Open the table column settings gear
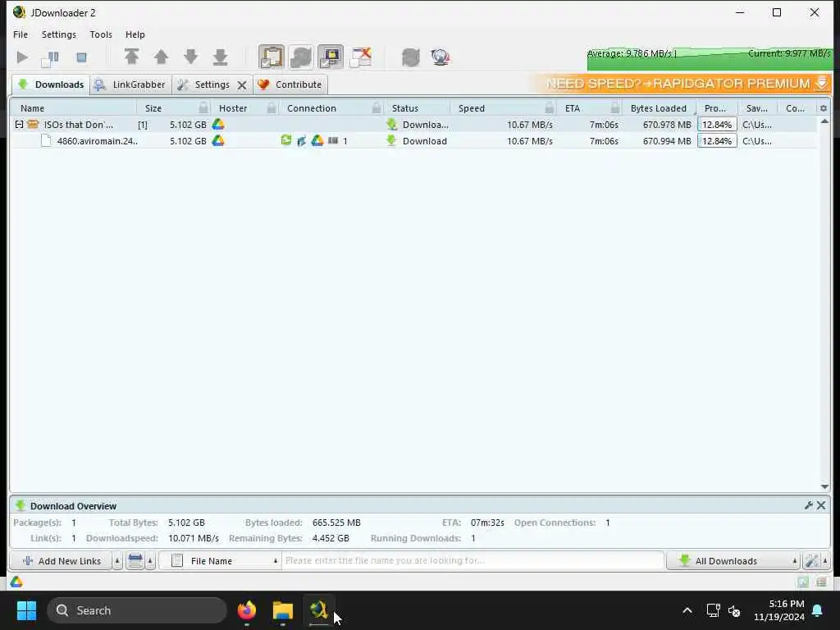 (824, 108)
